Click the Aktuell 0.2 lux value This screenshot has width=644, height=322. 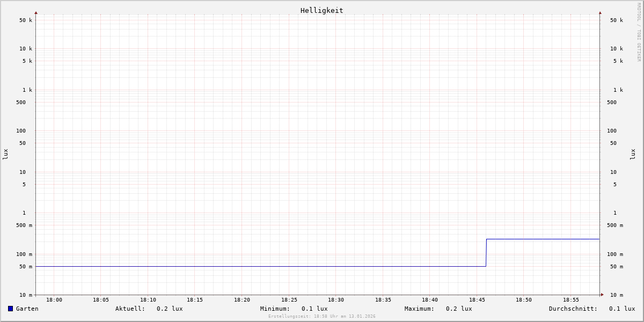pos(170,309)
